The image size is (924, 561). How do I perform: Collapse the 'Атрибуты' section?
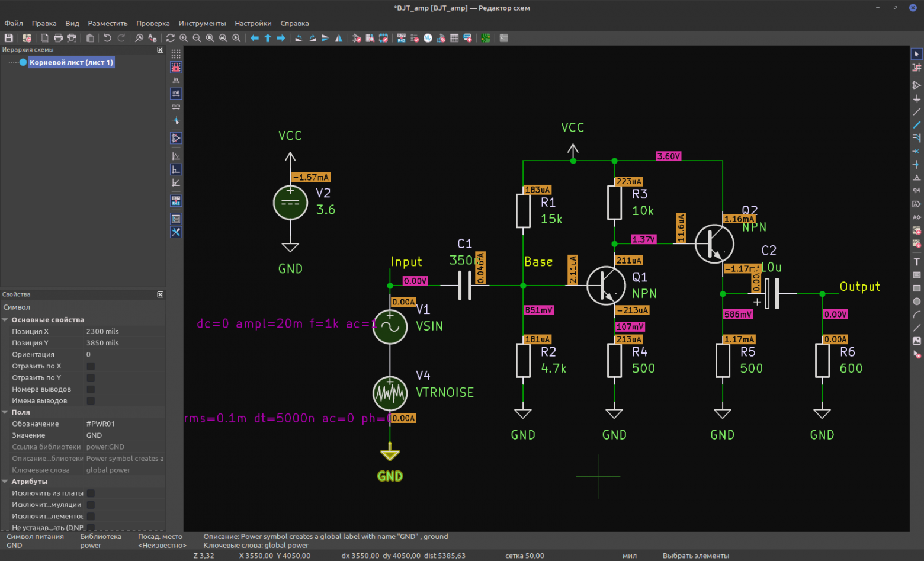point(5,482)
